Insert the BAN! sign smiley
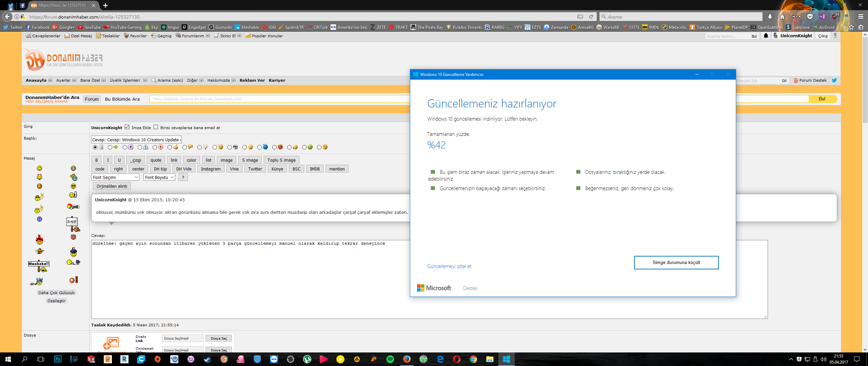This screenshot has height=366, width=868. coord(73,224)
